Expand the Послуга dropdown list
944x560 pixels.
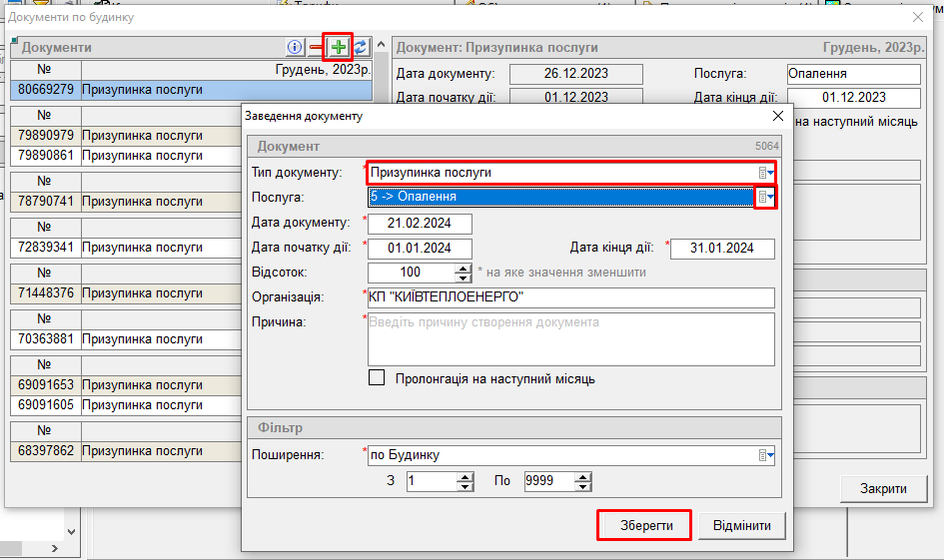765,198
